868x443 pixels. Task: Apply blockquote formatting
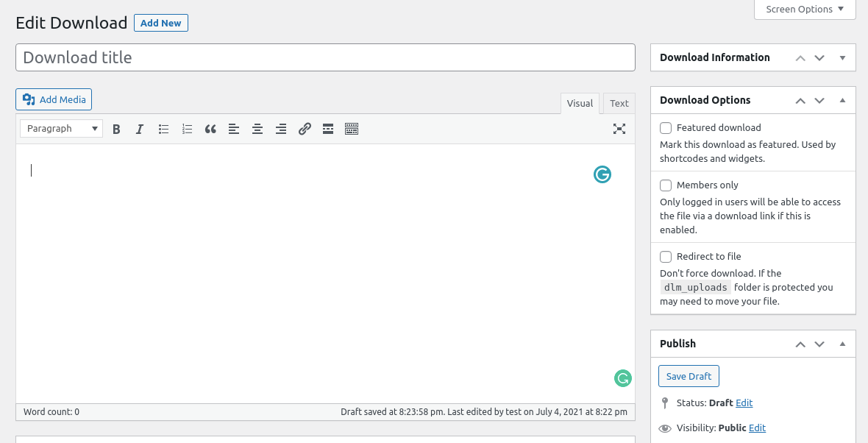pos(210,129)
